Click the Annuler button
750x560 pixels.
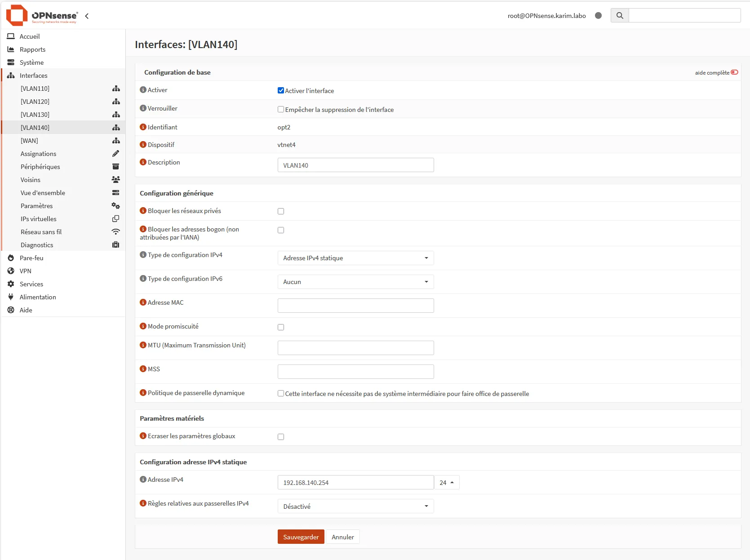point(342,537)
